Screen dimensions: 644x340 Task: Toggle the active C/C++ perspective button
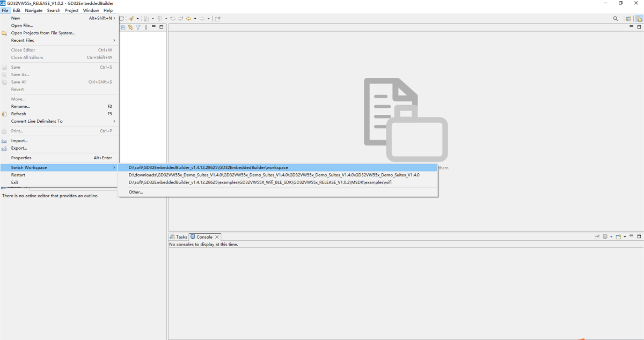(639, 19)
